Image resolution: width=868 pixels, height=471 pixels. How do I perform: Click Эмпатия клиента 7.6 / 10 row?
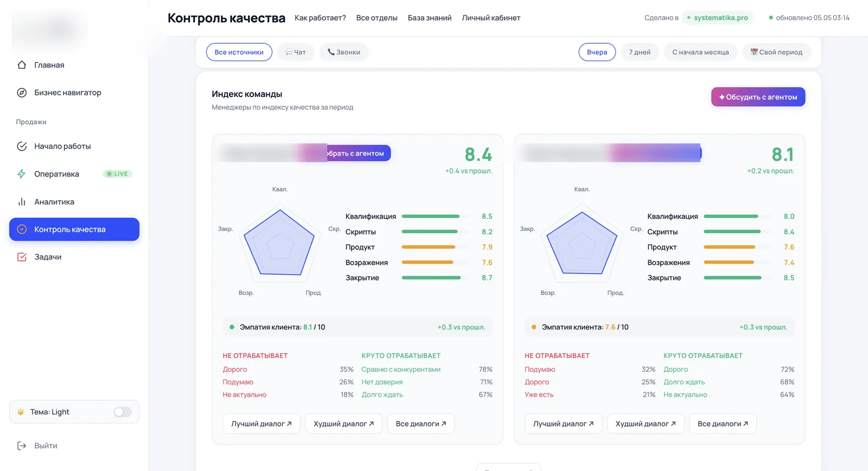pos(659,327)
